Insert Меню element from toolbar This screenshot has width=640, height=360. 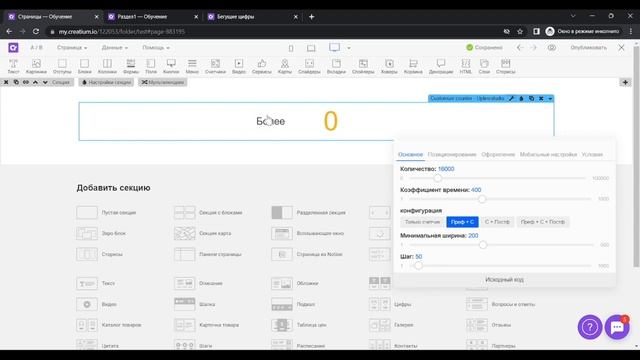point(192,67)
